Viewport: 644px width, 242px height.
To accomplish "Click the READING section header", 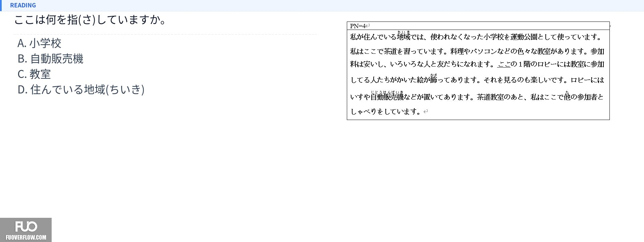I will tap(23, 5).
